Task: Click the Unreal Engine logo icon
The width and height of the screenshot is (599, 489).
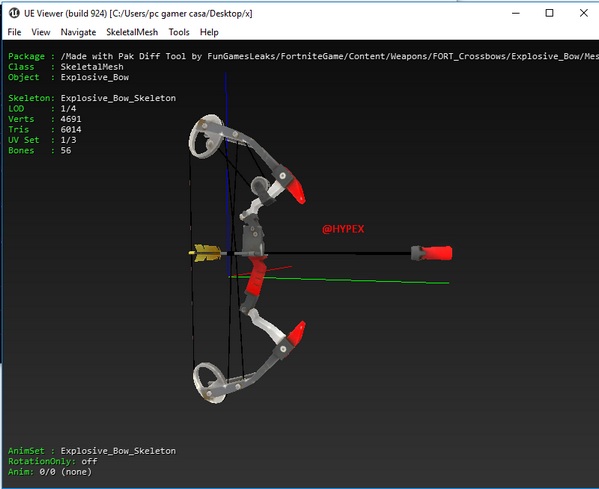Action: coord(14,13)
